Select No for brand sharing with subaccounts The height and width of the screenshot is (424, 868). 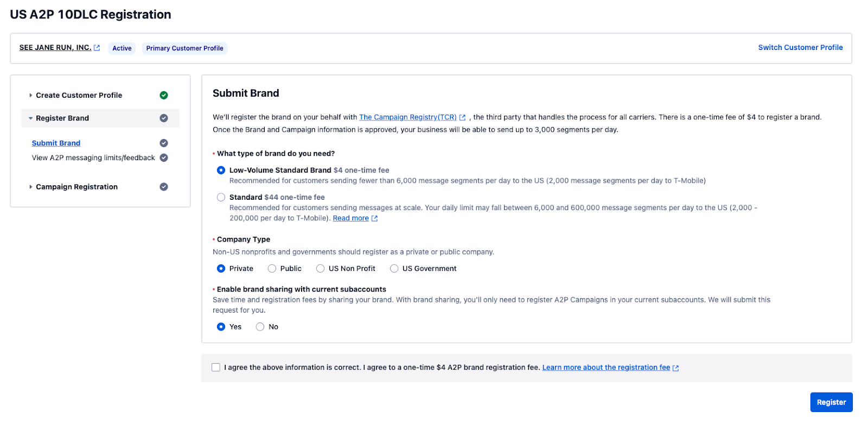[260, 327]
